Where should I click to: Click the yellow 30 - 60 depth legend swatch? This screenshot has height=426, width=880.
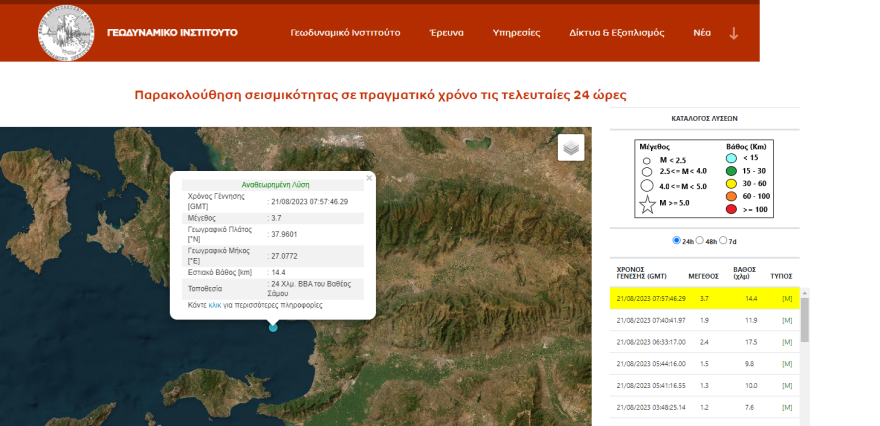click(x=731, y=184)
